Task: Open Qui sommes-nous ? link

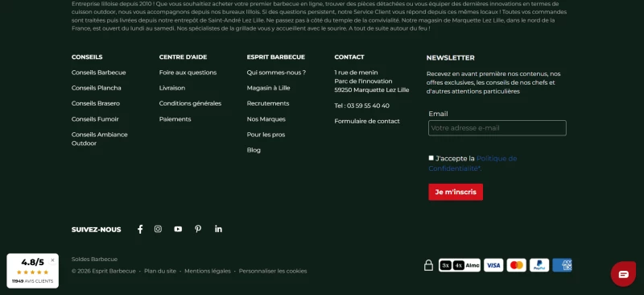Action: point(276,73)
